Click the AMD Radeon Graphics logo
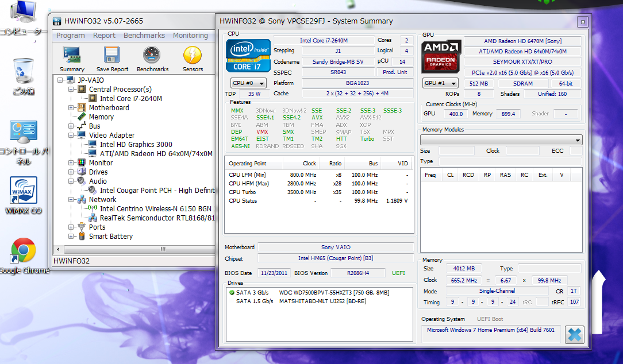623x364 pixels. pos(441,56)
